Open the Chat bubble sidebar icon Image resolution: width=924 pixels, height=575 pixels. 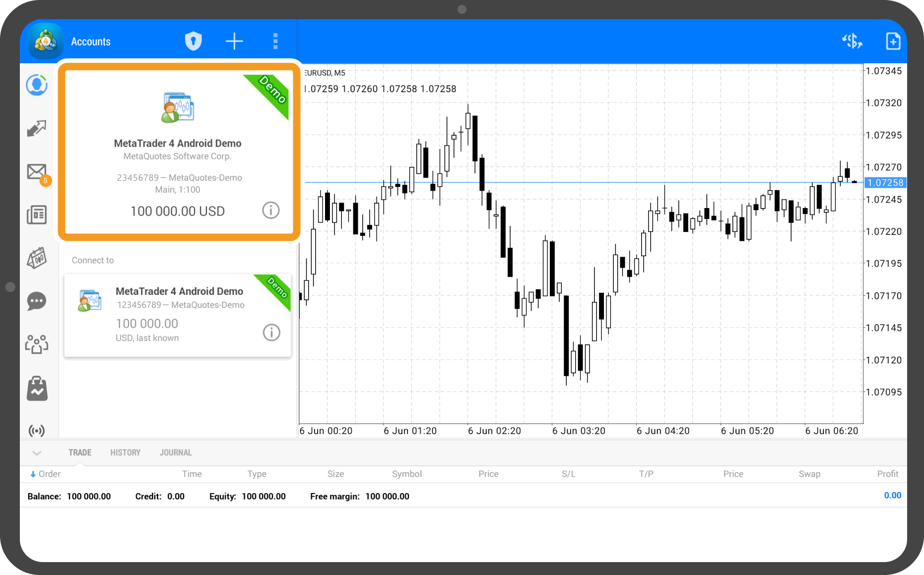[37, 301]
